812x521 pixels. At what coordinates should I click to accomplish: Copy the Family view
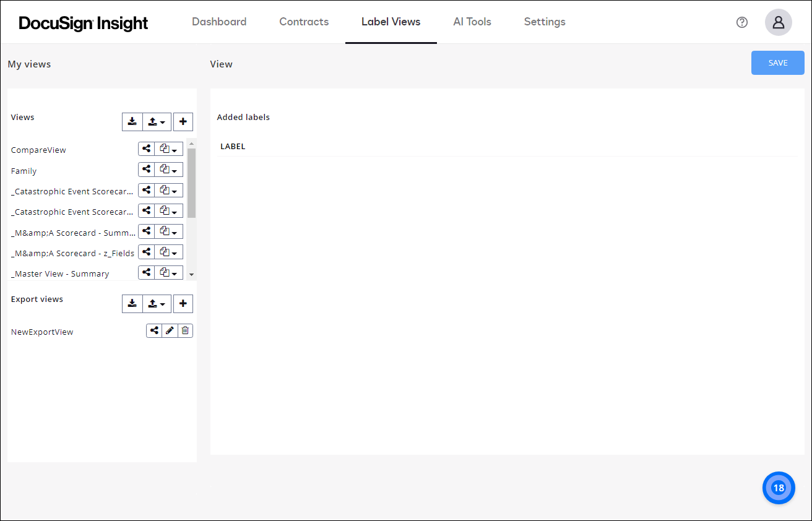tap(165, 169)
